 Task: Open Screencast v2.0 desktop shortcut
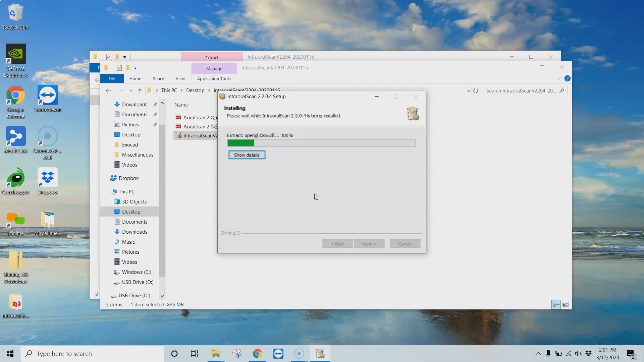point(47,143)
